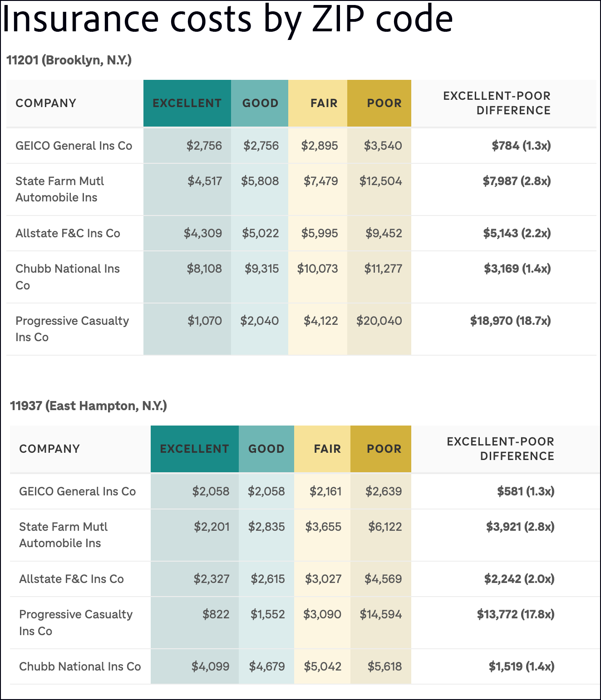
Task: Click GEICO General Ins Co in Brooklyn table
Action: pos(74,146)
